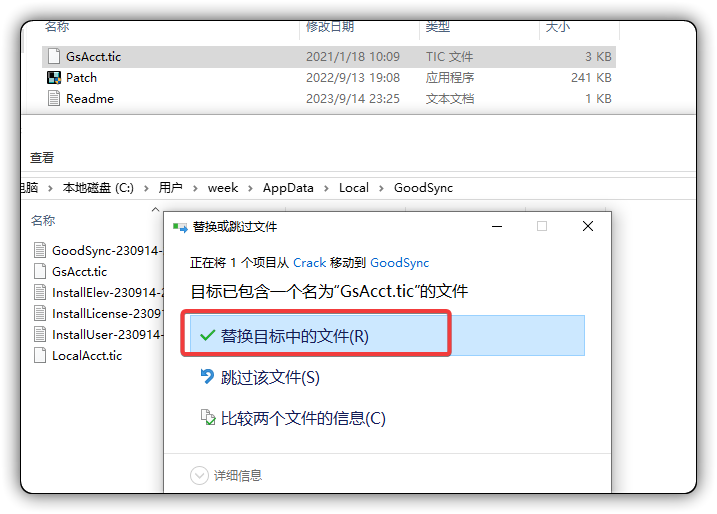Click the Readme text document icon
717x514 pixels.
click(x=54, y=98)
